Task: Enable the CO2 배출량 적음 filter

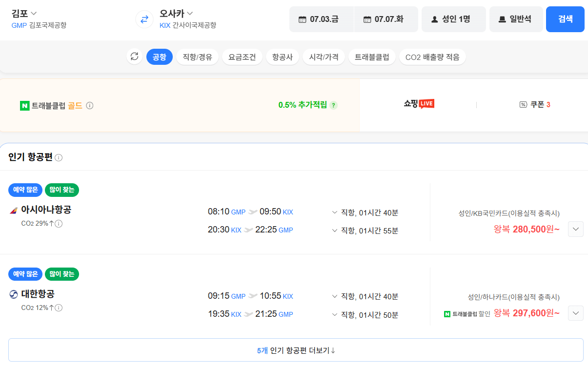Action: click(432, 57)
